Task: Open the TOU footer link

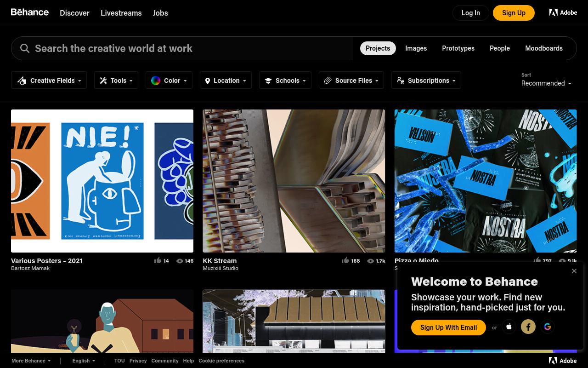Action: (x=119, y=361)
